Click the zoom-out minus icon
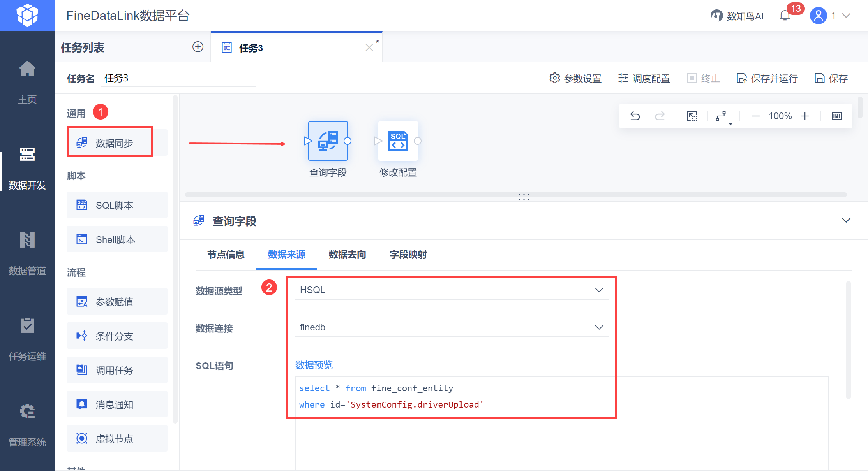 pyautogui.click(x=755, y=116)
